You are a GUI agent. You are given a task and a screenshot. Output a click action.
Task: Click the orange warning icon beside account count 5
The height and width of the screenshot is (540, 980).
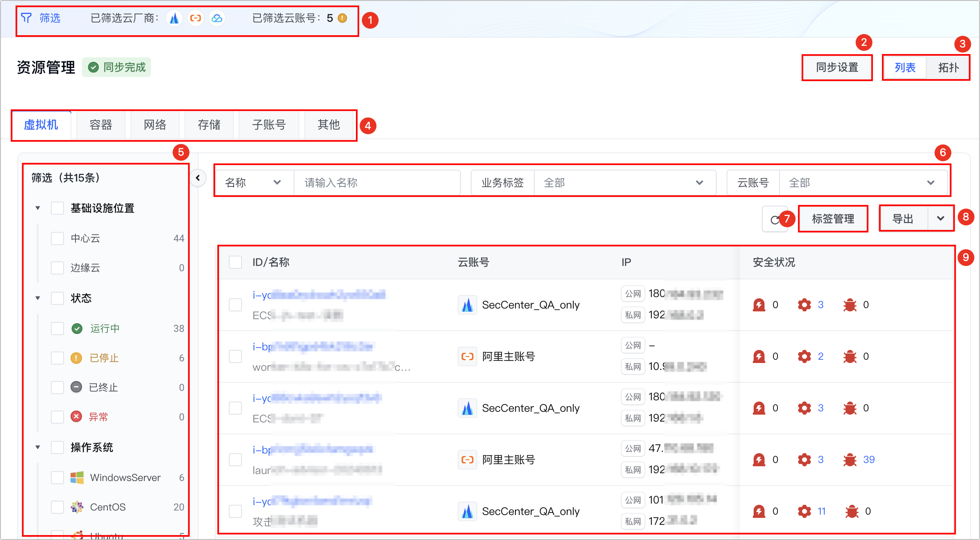point(342,18)
